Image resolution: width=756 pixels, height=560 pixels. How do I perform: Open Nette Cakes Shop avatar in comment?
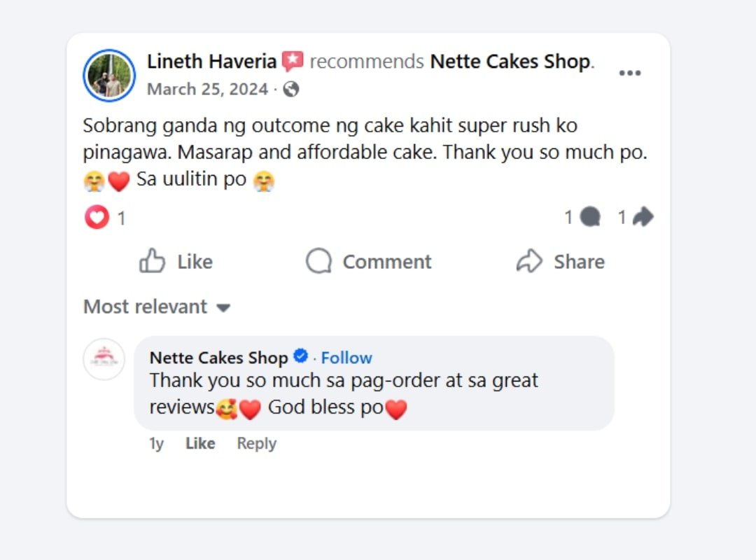pos(104,359)
